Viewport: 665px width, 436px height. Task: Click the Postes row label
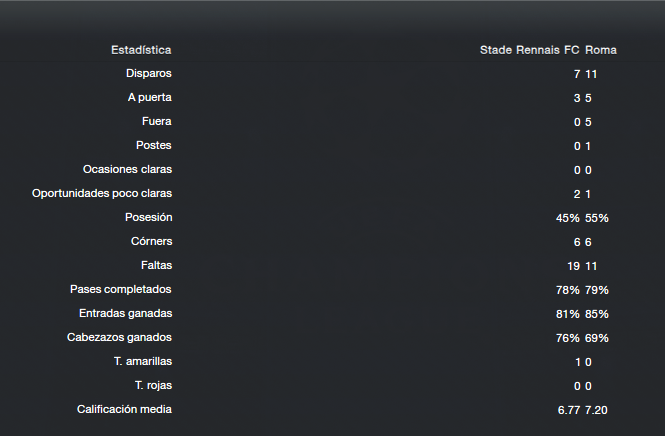tap(154, 145)
